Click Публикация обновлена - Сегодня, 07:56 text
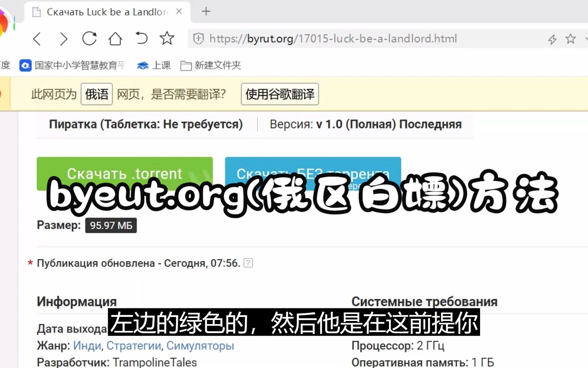Viewport: 588px width, 368px height. point(138,263)
